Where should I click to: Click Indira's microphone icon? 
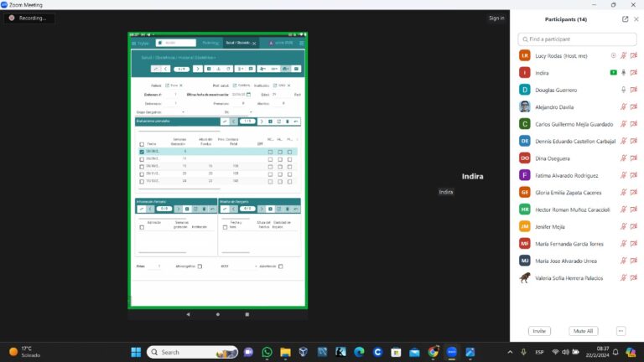coord(624,73)
